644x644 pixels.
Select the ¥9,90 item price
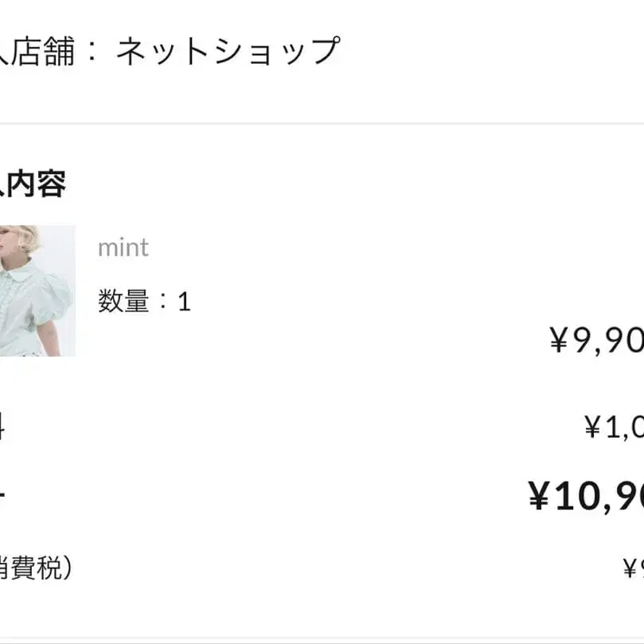(597, 340)
